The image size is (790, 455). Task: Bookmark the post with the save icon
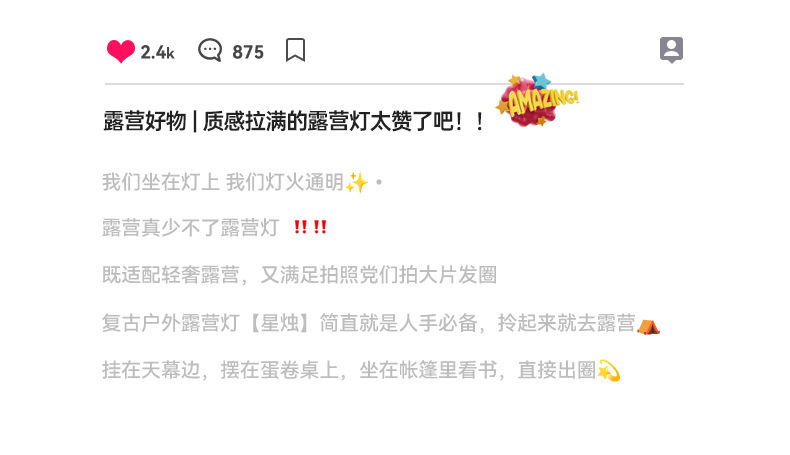coord(295,50)
